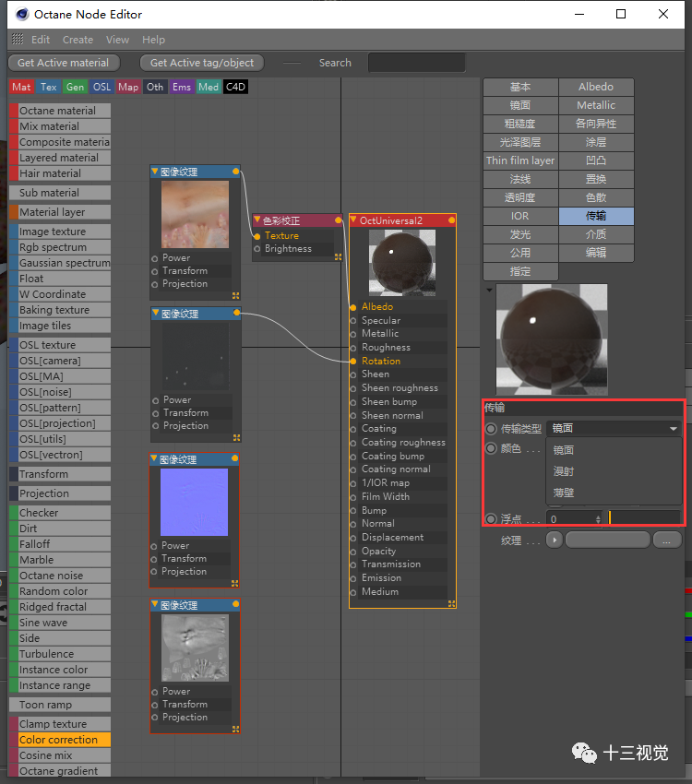Add a Color correction node
Viewport: 692px width, 784px height.
(x=60, y=740)
